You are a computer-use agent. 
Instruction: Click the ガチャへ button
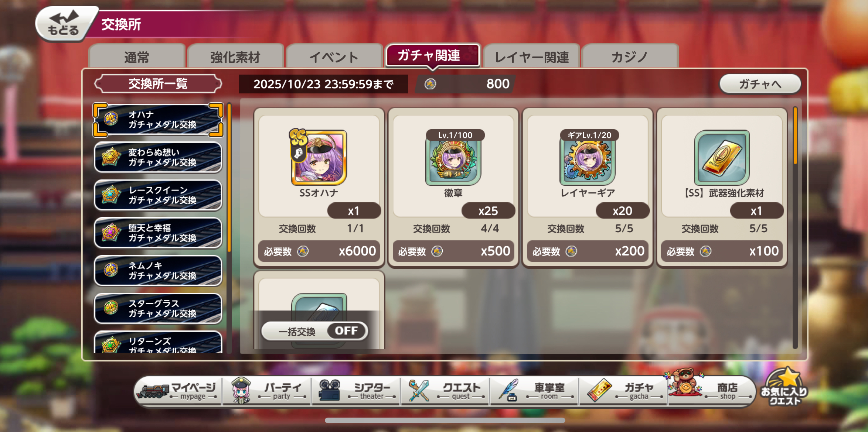[x=760, y=84]
